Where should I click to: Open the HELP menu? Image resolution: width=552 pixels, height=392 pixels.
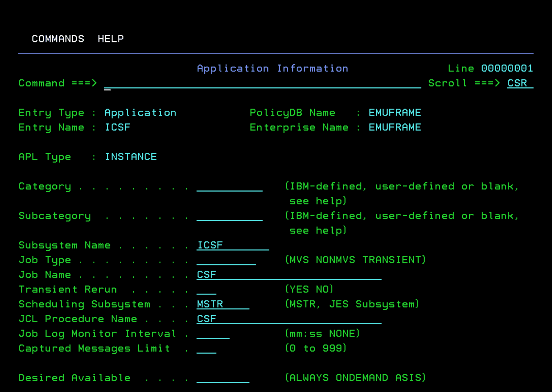[110, 39]
